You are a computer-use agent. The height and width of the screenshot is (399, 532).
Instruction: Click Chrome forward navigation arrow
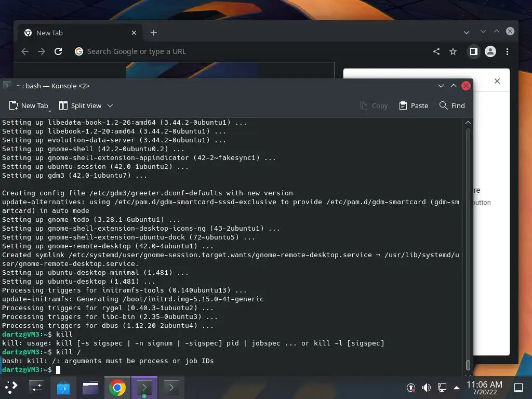click(42, 51)
